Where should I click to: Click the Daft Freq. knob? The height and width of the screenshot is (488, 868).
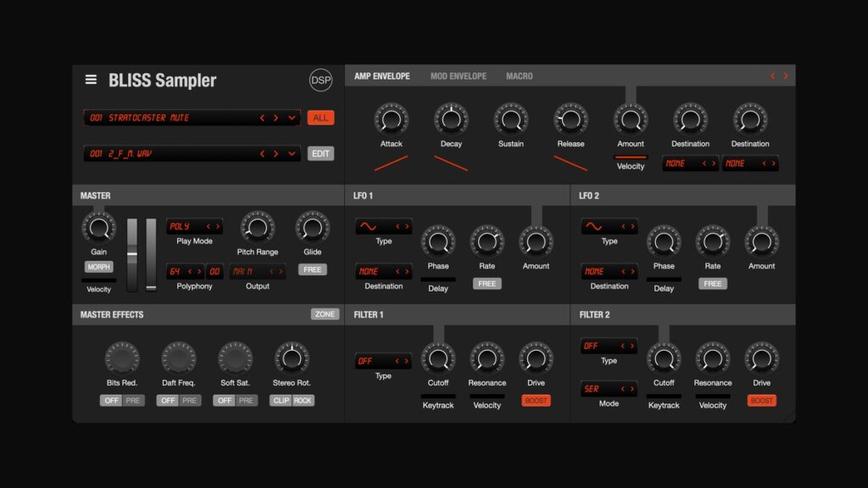point(179,359)
